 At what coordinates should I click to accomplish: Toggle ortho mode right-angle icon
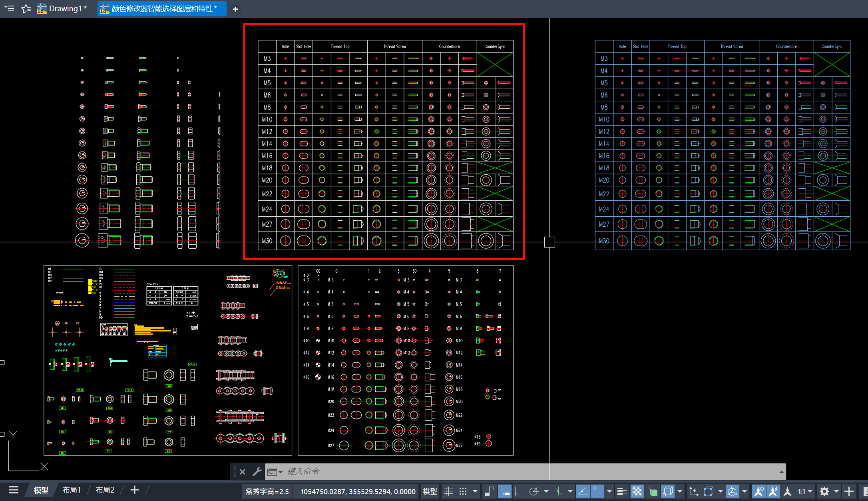point(519,491)
